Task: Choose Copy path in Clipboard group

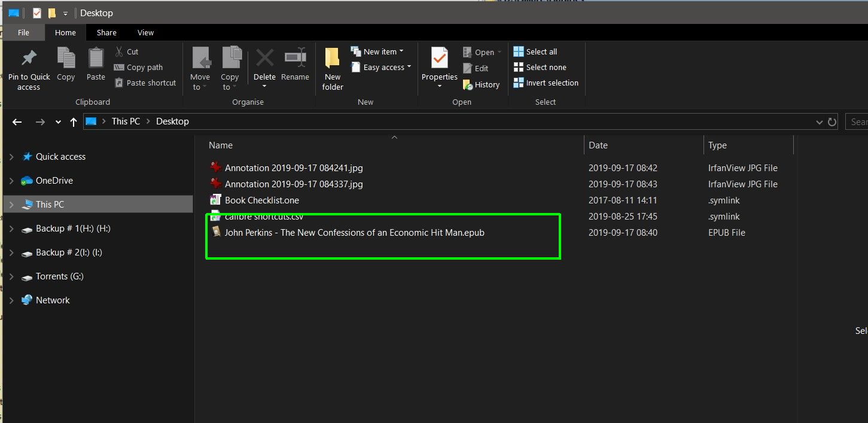Action: tap(139, 67)
